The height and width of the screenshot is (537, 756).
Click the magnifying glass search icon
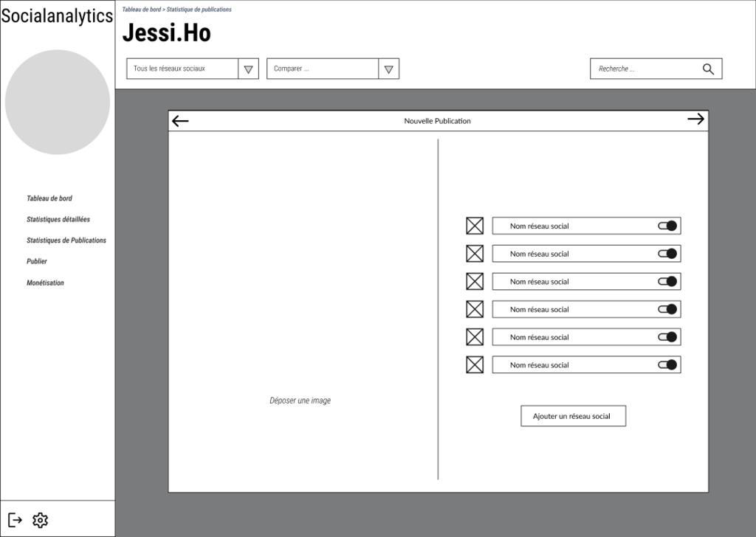click(x=708, y=69)
